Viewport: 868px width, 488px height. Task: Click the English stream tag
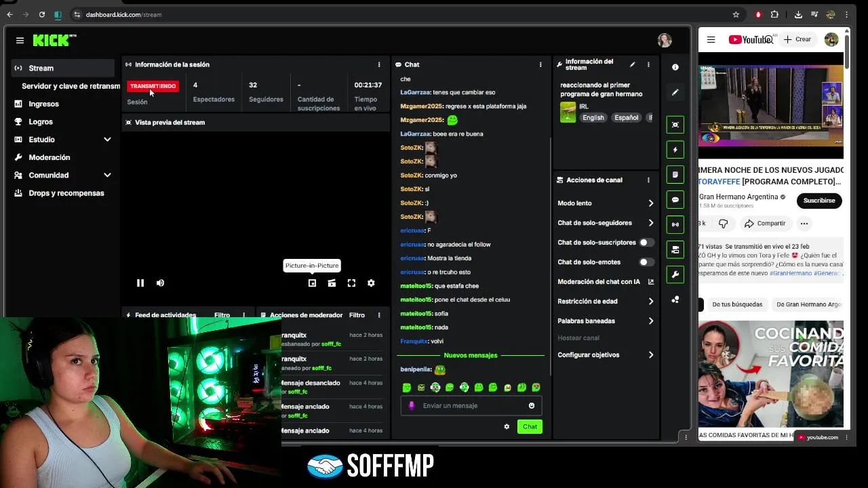(x=593, y=117)
